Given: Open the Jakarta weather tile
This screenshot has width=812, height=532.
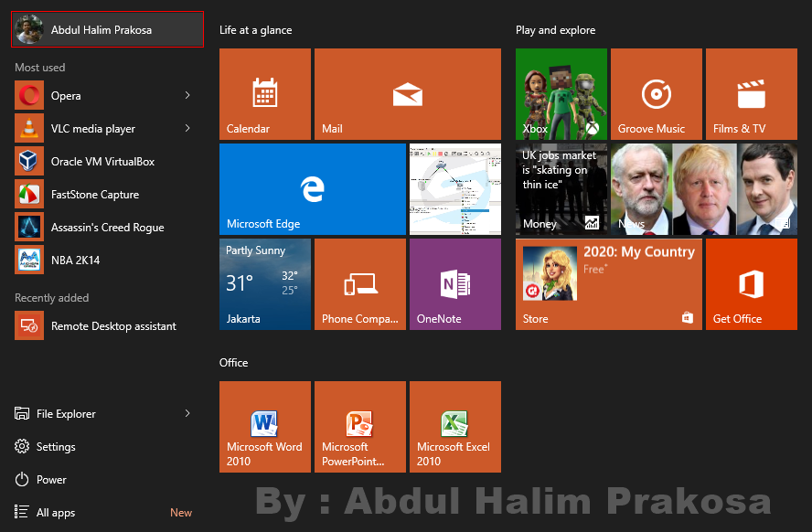Looking at the screenshot, I should [265, 284].
